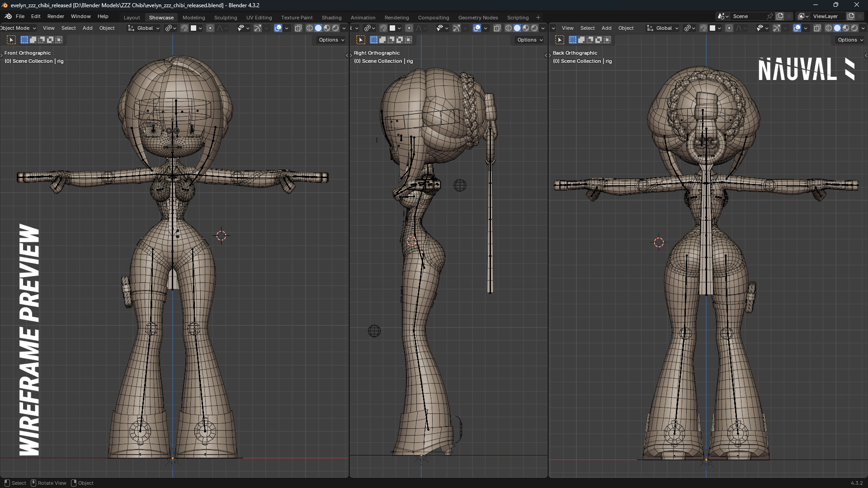The width and height of the screenshot is (868, 488).
Task: Click the ViewLayer name field
Action: [828, 16]
